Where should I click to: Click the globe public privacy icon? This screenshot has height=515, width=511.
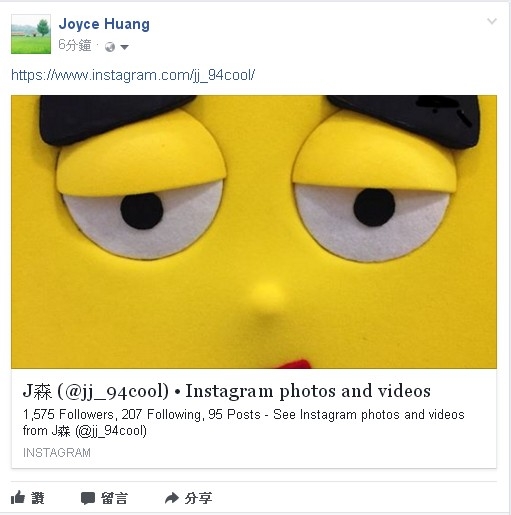110,47
